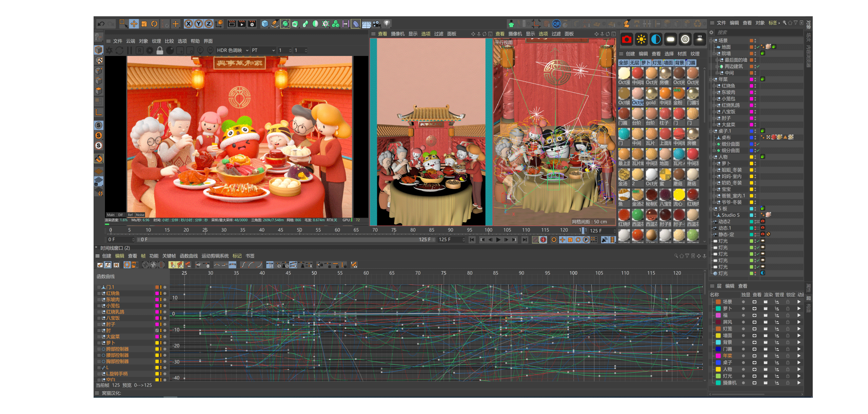This screenshot has height=414, width=868.
Task: Lock the Octane live viewer resolution
Action: [160, 51]
